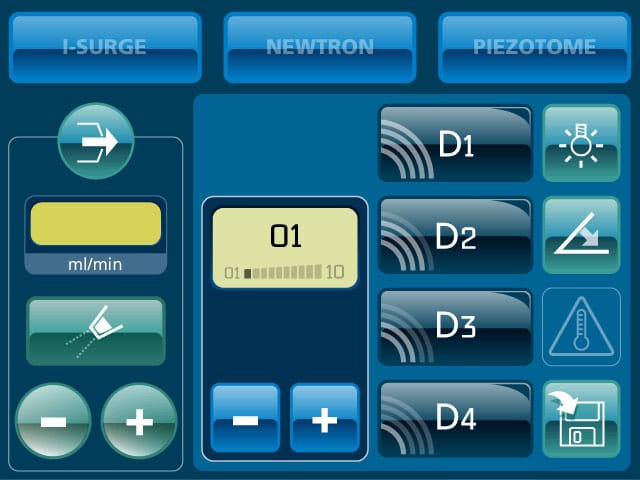Select the progressive ramp pedal icon

coord(581,235)
